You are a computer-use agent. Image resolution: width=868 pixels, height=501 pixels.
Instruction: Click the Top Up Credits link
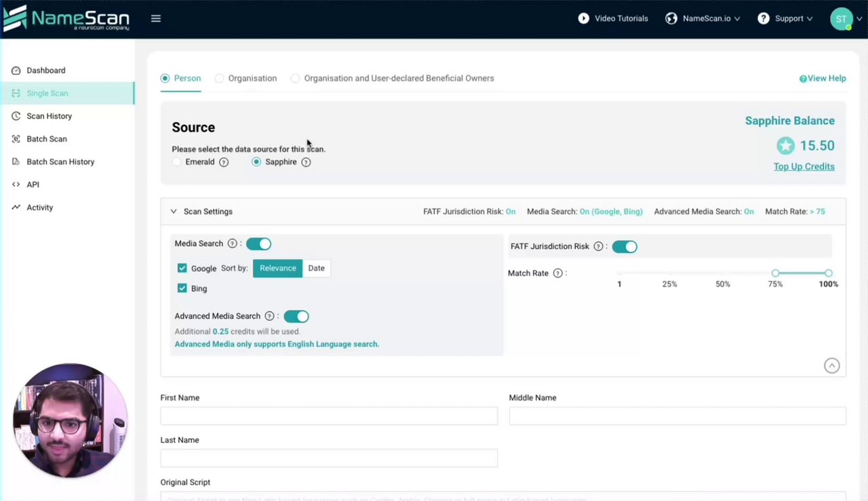tap(804, 167)
